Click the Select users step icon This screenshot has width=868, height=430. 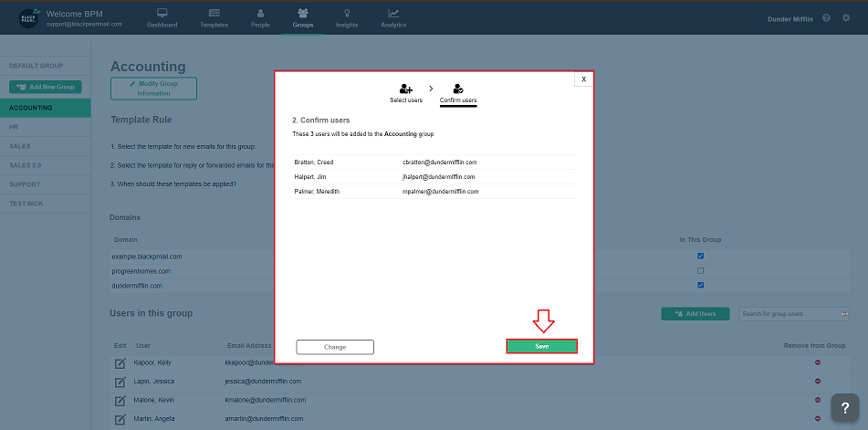406,89
